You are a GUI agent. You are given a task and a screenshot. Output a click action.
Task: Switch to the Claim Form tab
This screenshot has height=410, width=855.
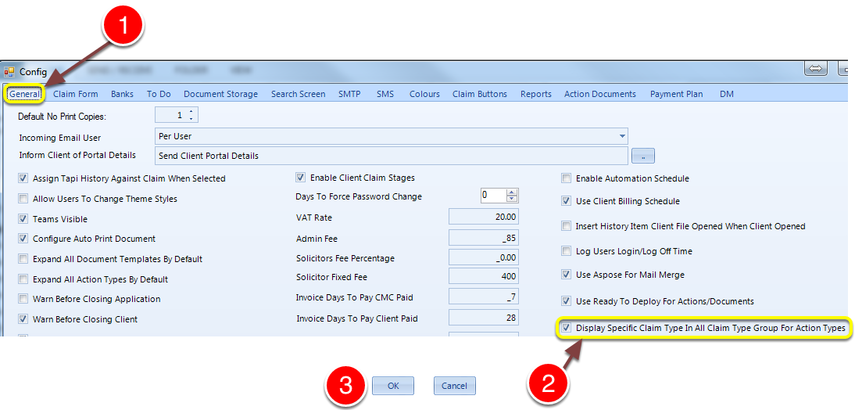pyautogui.click(x=76, y=94)
